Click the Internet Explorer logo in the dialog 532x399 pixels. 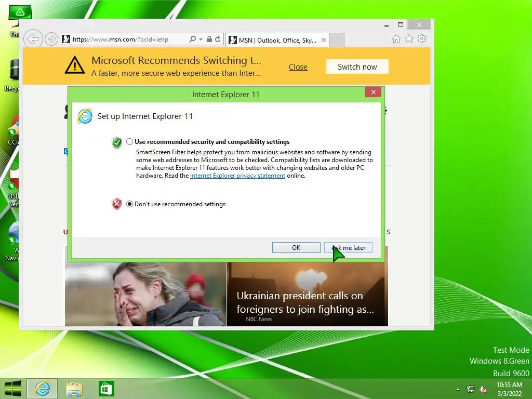pos(85,116)
